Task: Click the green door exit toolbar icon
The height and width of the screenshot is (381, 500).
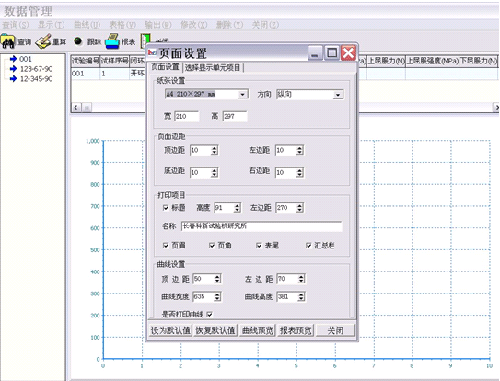Action: tap(145, 41)
